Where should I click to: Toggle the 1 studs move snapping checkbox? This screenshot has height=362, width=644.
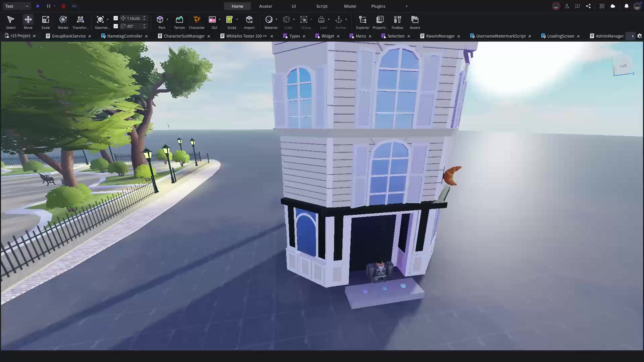tap(116, 18)
